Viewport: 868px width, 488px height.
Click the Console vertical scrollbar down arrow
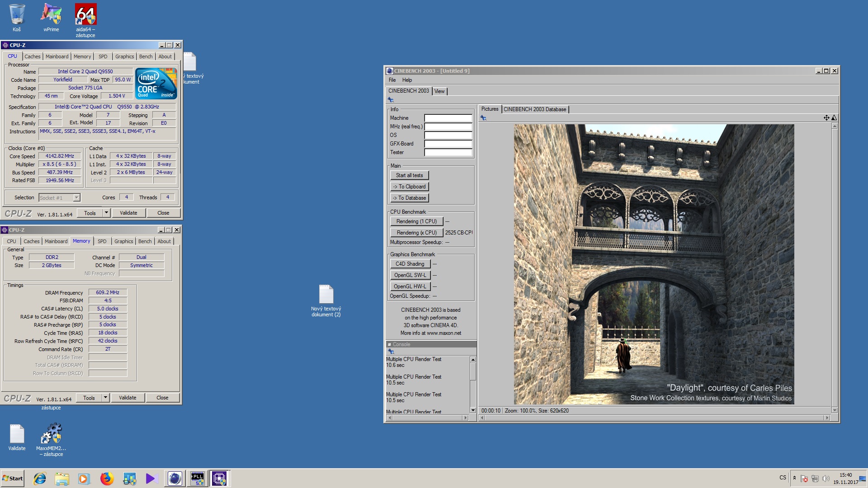pos(473,410)
